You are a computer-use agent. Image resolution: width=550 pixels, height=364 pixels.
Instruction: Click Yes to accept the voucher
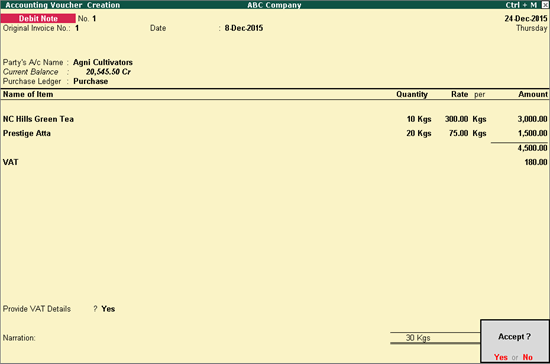click(501, 357)
